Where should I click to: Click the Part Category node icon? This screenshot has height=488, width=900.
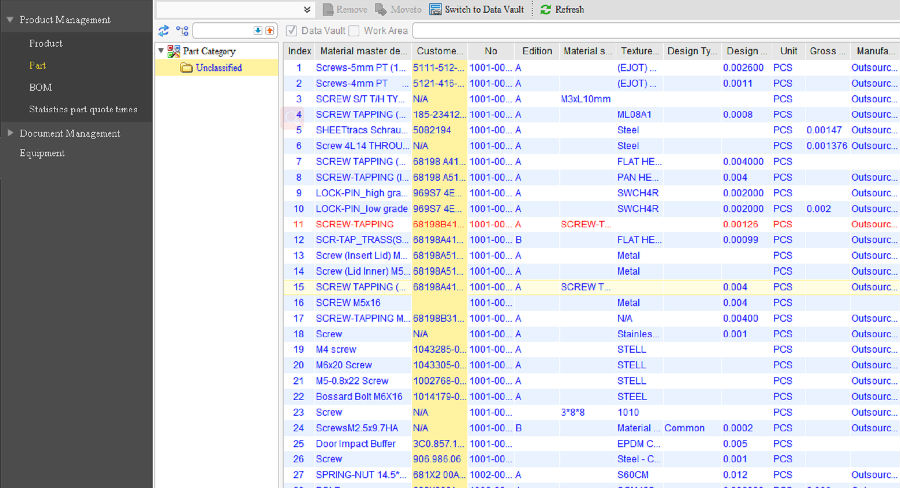(174, 51)
